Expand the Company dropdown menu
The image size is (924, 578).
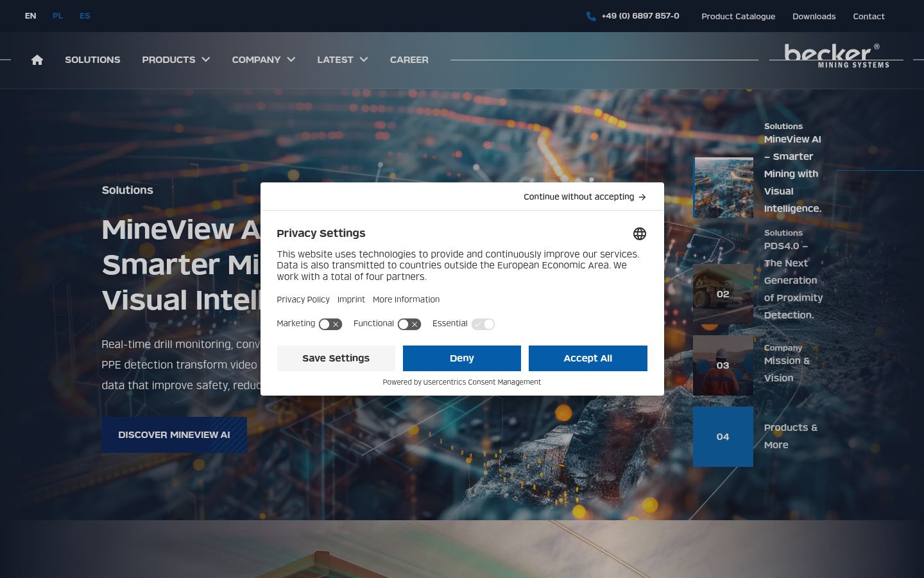click(264, 60)
